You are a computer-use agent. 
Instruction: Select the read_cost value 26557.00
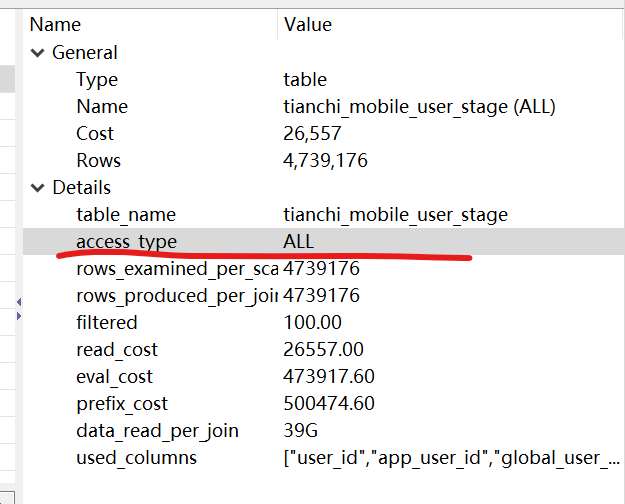pyautogui.click(x=323, y=350)
